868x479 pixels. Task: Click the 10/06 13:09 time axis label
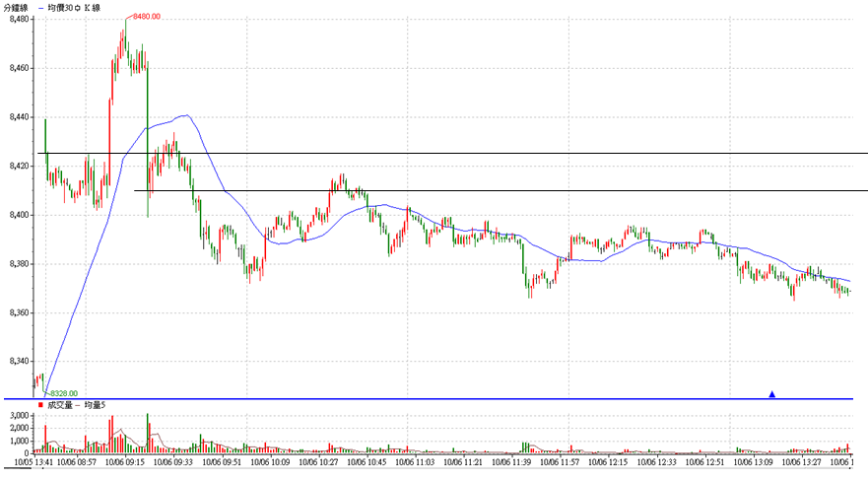tap(753, 462)
